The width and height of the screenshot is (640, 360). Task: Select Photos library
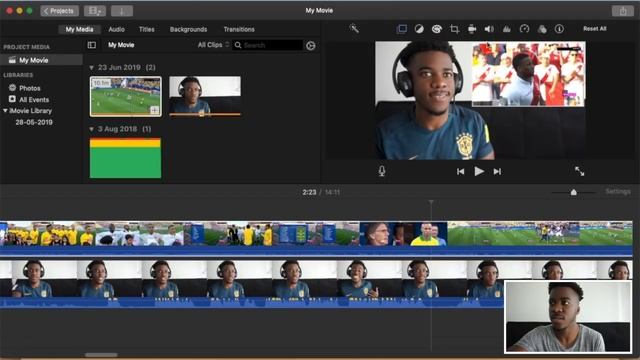(29, 88)
